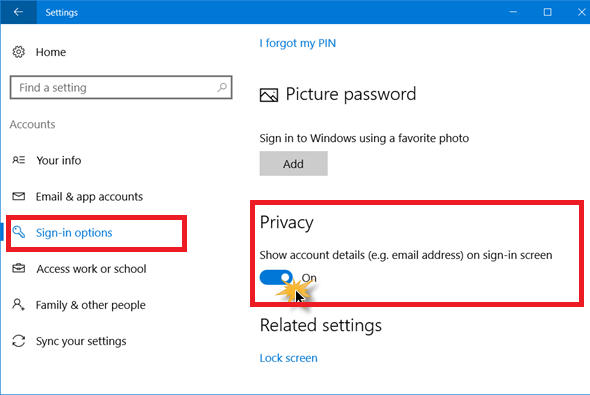This screenshot has width=590, height=395.
Task: Click the Settings window title
Action: [x=62, y=12]
